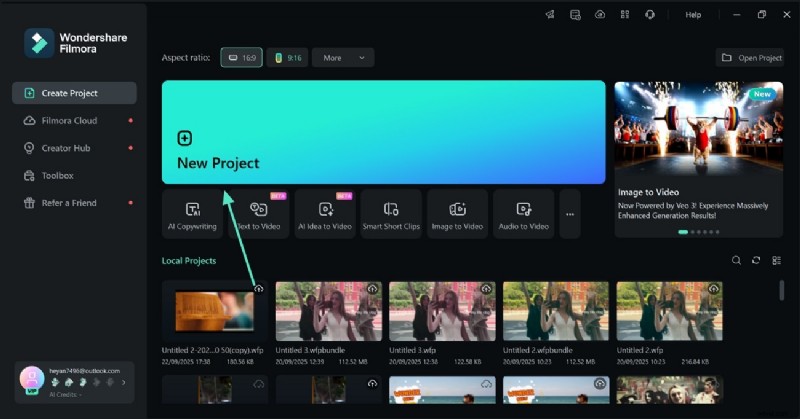Start a New Project
Image resolution: width=800 pixels, height=419 pixels.
pyautogui.click(x=384, y=132)
